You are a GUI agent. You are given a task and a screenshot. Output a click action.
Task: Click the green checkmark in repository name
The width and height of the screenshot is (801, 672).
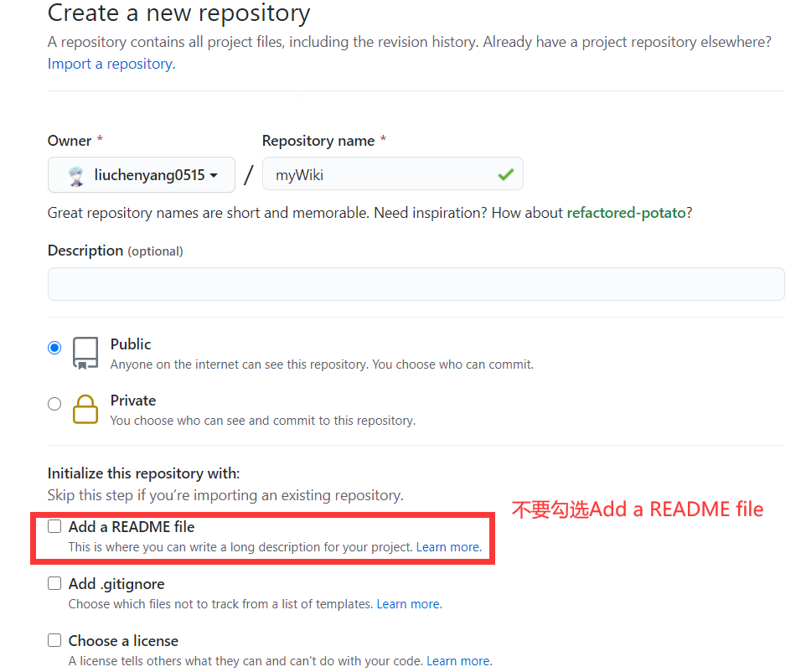pyautogui.click(x=505, y=175)
